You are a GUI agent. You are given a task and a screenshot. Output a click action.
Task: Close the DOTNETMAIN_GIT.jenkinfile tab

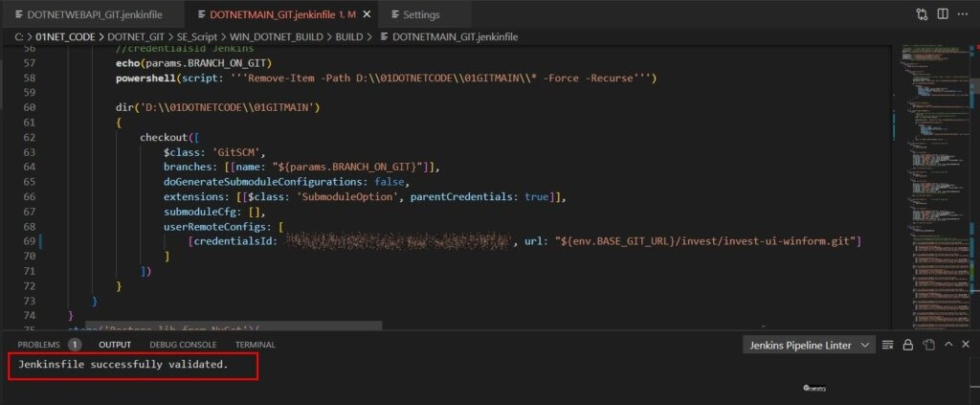(x=367, y=14)
